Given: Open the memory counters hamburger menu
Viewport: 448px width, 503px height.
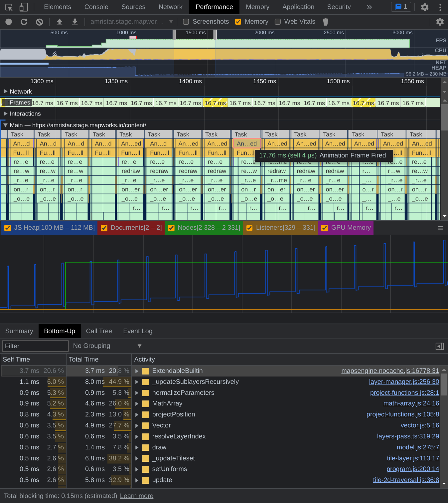Looking at the screenshot, I should (x=441, y=228).
